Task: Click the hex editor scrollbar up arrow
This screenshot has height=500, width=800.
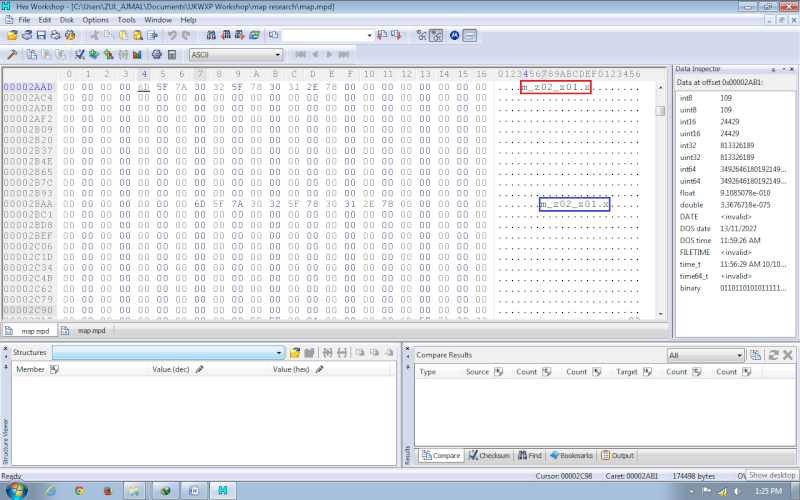Action: 660,87
